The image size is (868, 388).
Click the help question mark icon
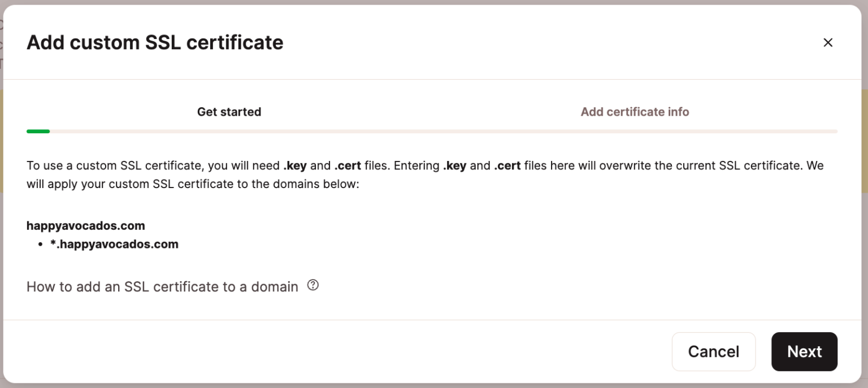[313, 286]
